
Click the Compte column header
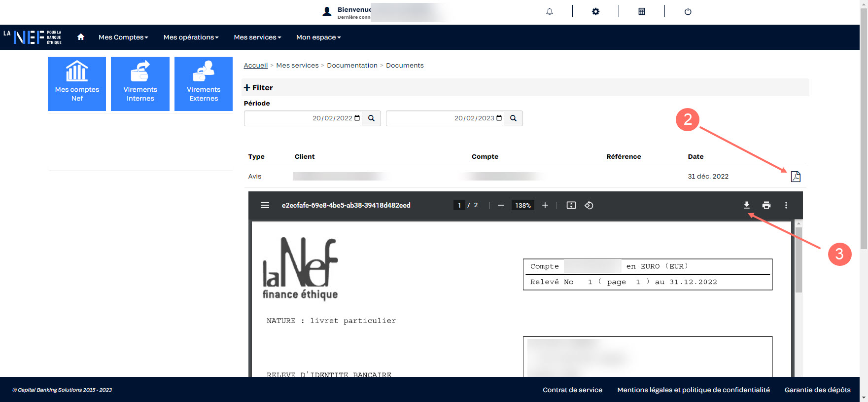485,156
